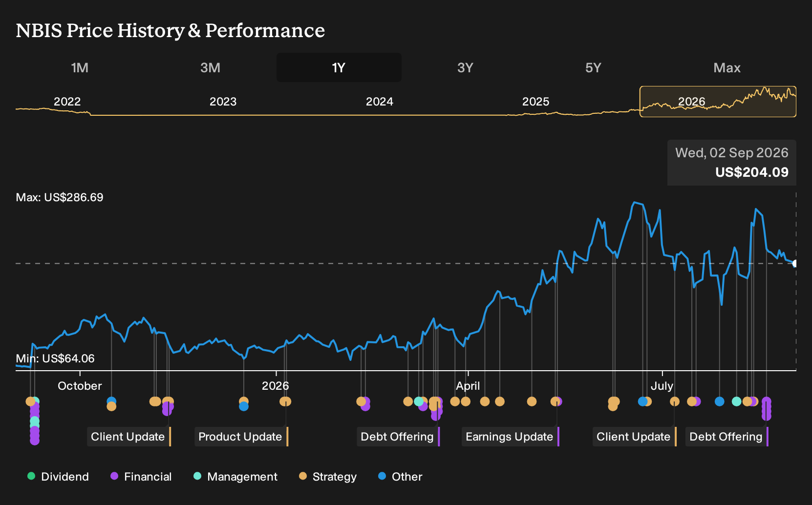Toggle Dividend events legend item

pos(58,477)
